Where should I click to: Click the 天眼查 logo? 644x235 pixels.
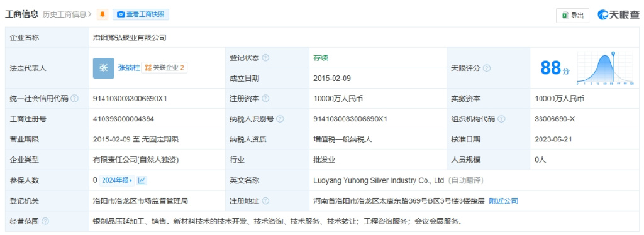click(618, 14)
